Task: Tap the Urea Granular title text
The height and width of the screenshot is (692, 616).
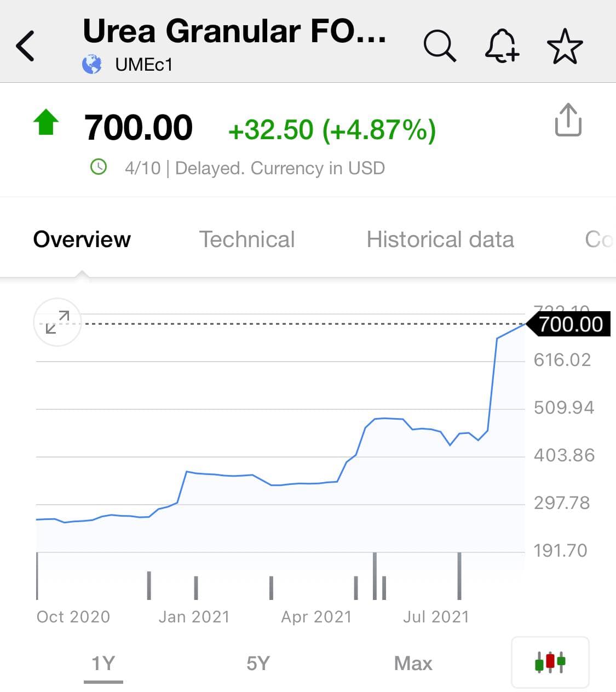Action: coord(234,31)
